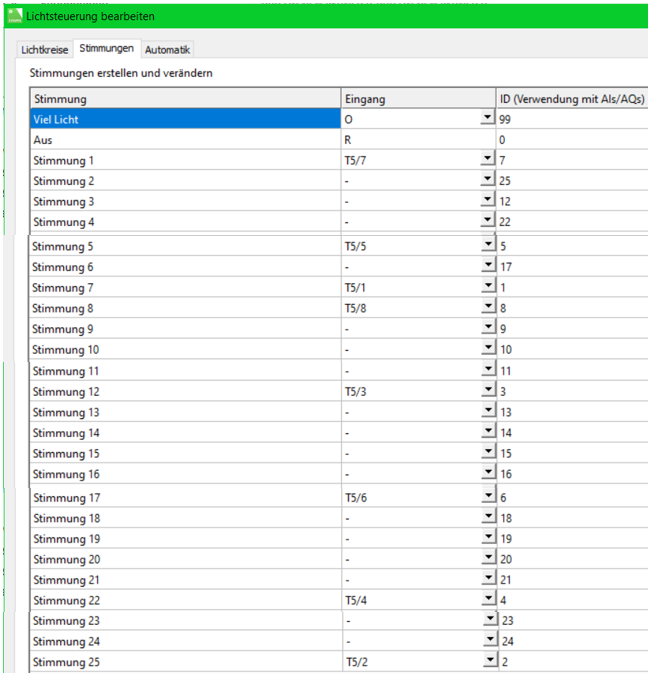This screenshot has width=648, height=675.
Task: Click ID cell 12 for Stimmung 3
Action: click(x=572, y=201)
